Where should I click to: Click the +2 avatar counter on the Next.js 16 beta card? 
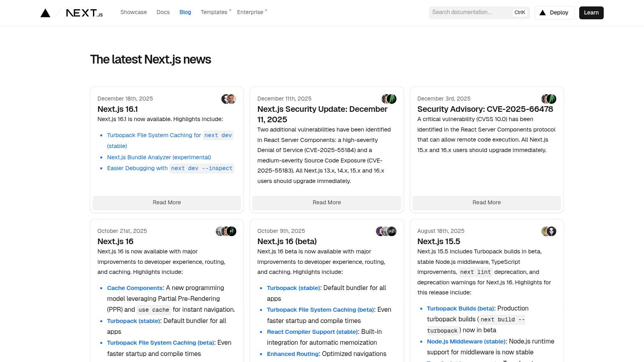[x=391, y=231]
